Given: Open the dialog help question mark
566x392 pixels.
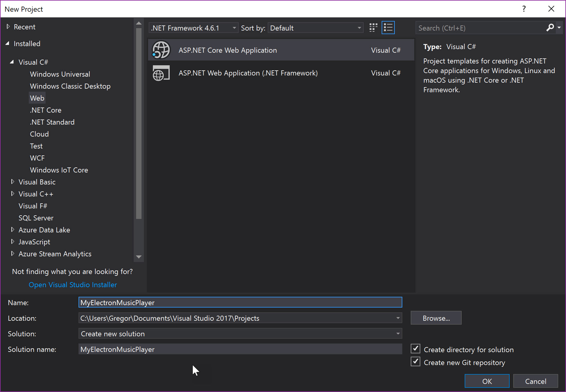Looking at the screenshot, I should click(524, 9).
